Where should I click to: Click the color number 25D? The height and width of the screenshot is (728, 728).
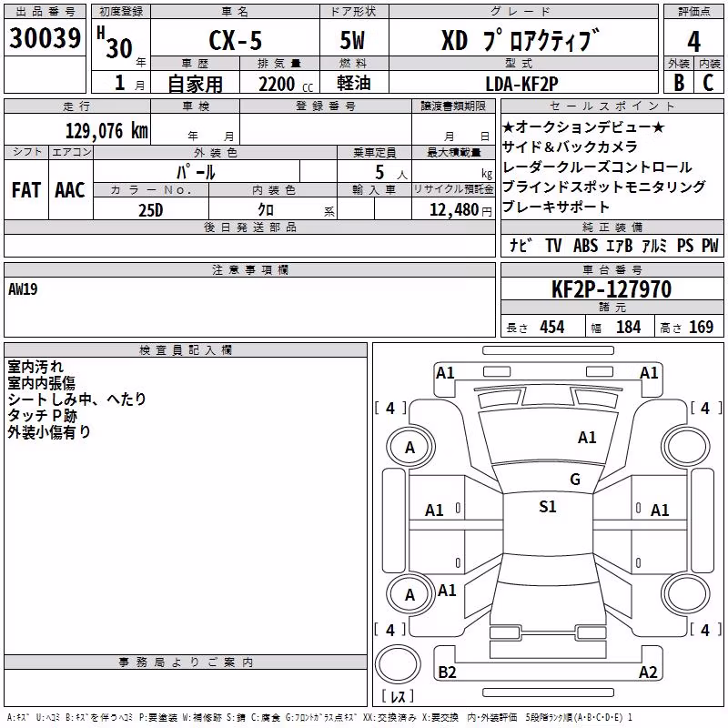(151, 210)
